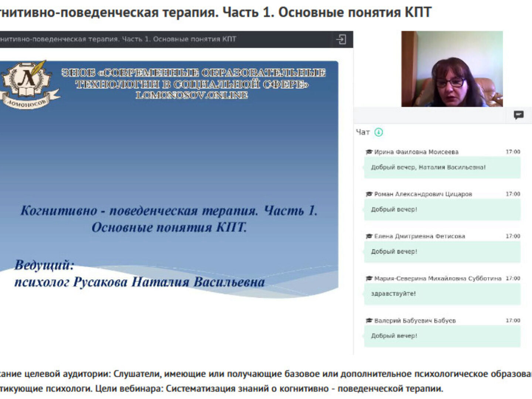Select message "Добрый вечер, Наталия Васильевна!"
This screenshot has width=532, height=399.
[428, 167]
